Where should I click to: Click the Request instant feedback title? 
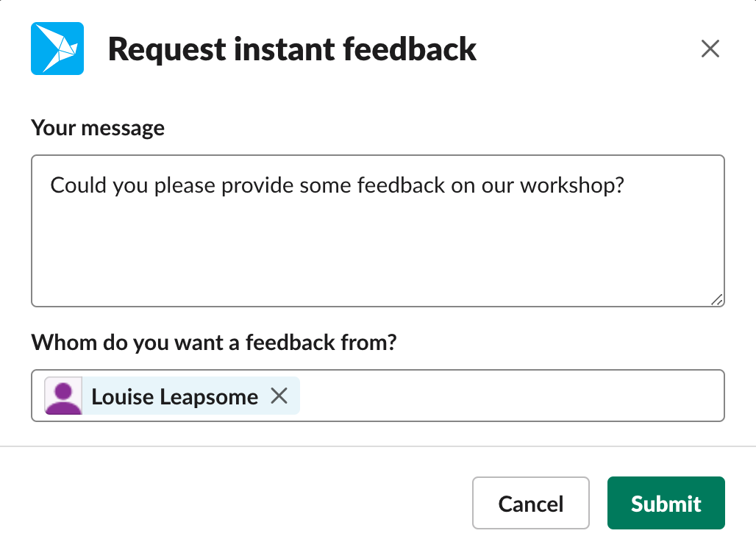click(x=292, y=49)
